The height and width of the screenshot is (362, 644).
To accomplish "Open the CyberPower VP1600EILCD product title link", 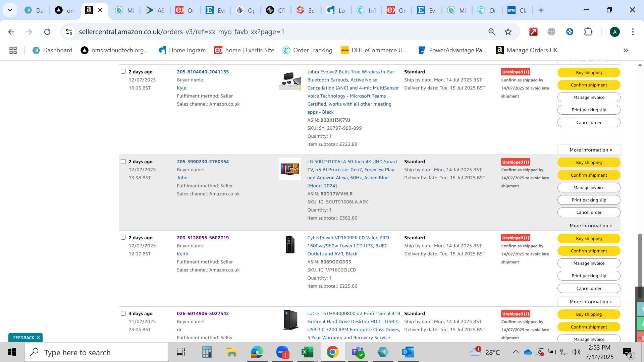I will tap(348, 246).
